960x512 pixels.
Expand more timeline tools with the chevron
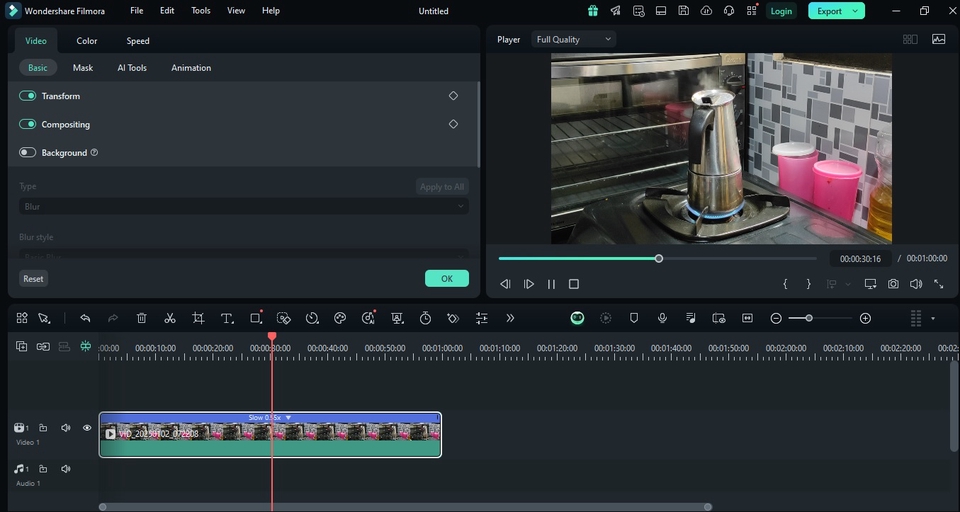(x=510, y=318)
